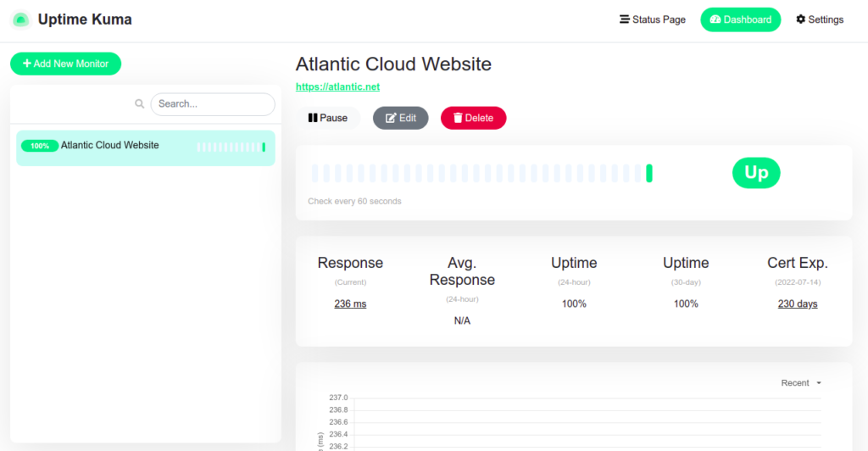Click the 230 days certificate expiry link
This screenshot has width=868, height=451.
tap(798, 303)
